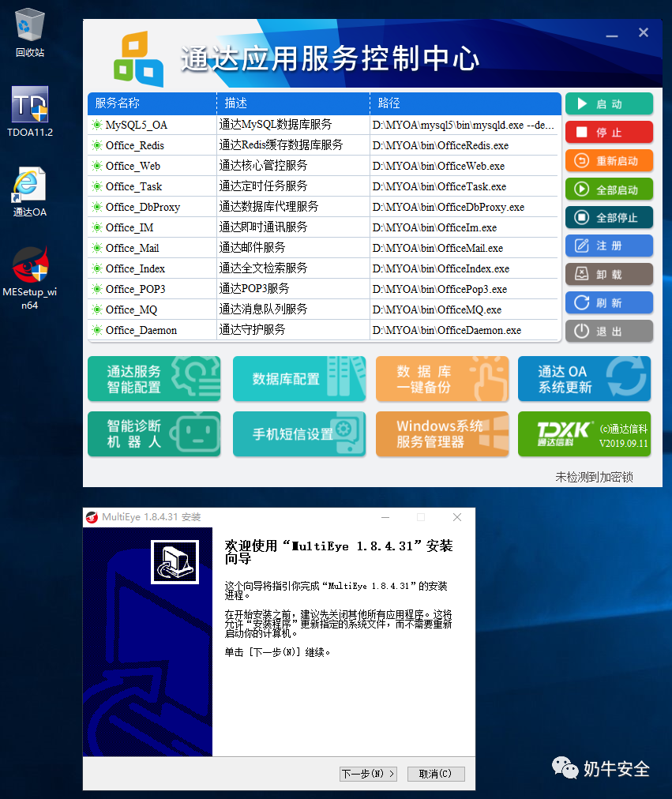Viewport: 672px width, 799px height.
Task: Open 通达服务智能配置 tile
Action: (x=154, y=379)
